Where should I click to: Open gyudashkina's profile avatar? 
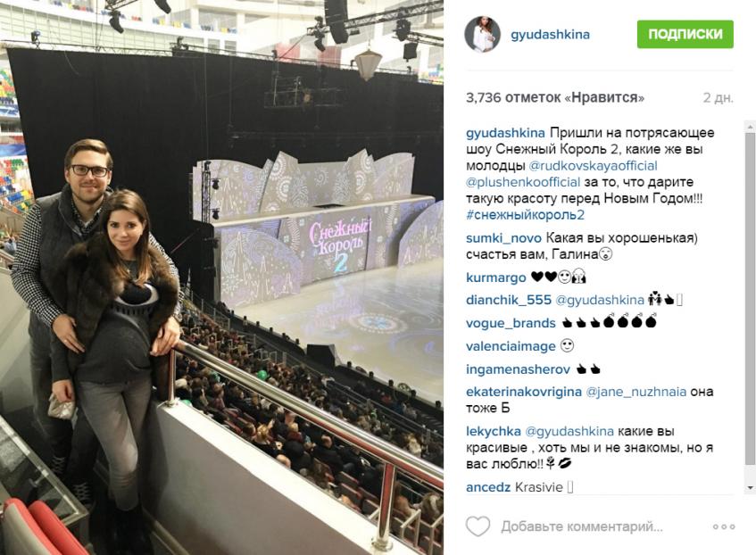(x=482, y=34)
